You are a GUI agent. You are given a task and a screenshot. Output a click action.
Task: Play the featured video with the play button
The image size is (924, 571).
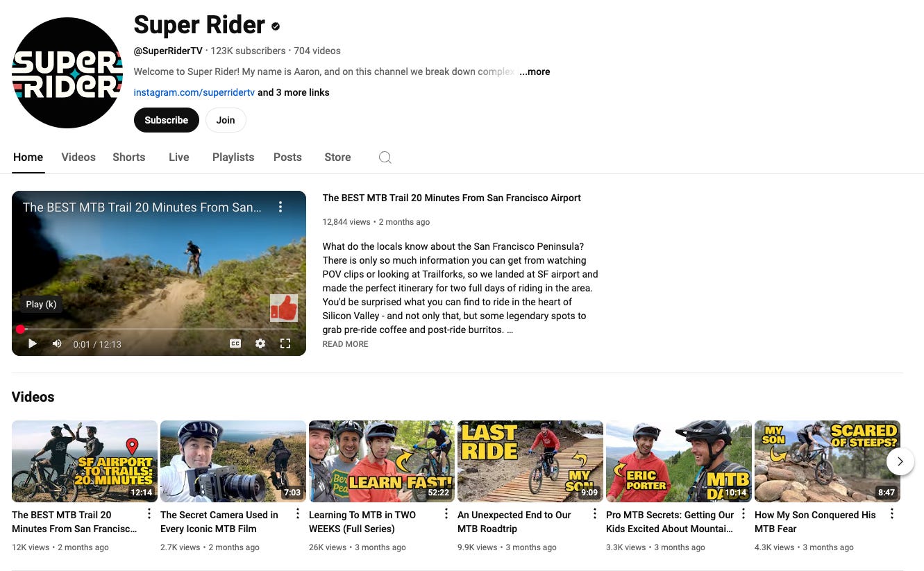point(33,343)
